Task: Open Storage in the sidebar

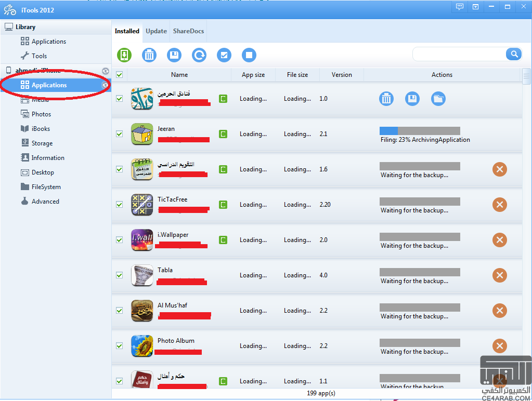Action: tap(56, 143)
